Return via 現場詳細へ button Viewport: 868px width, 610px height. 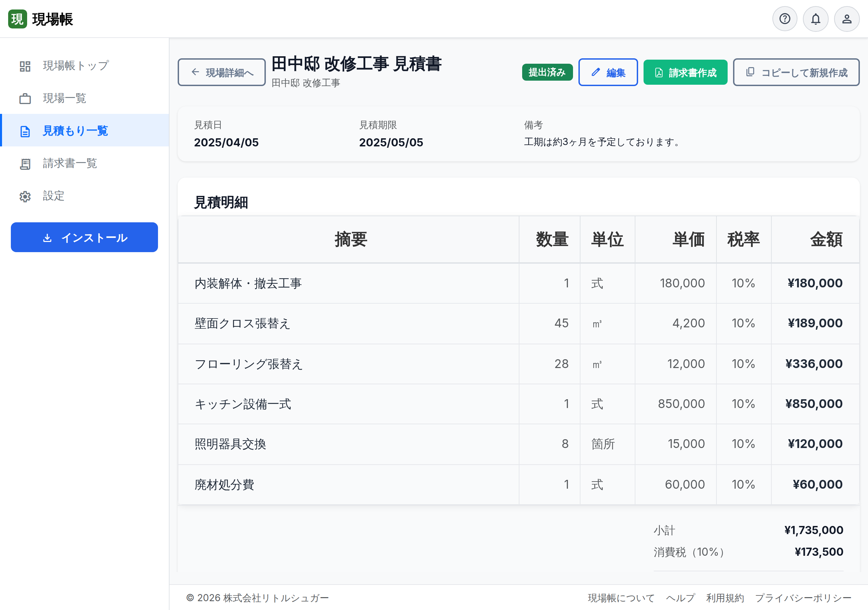tap(221, 72)
